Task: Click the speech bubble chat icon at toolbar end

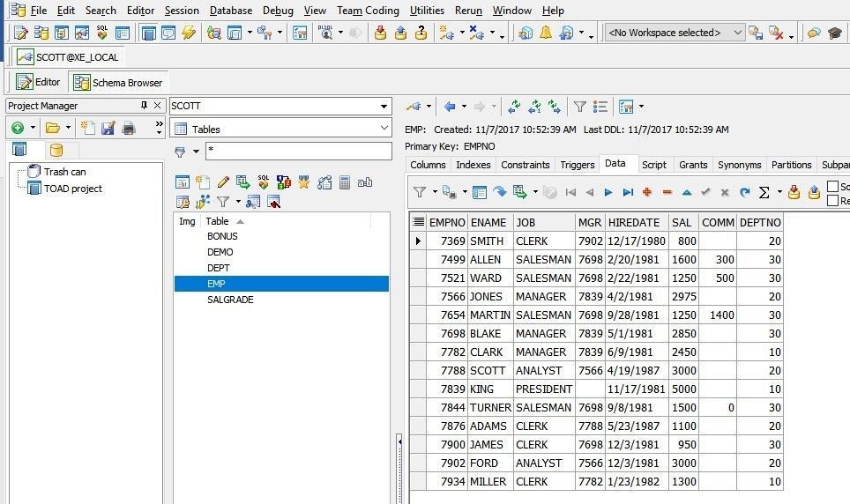Action: tap(814, 33)
